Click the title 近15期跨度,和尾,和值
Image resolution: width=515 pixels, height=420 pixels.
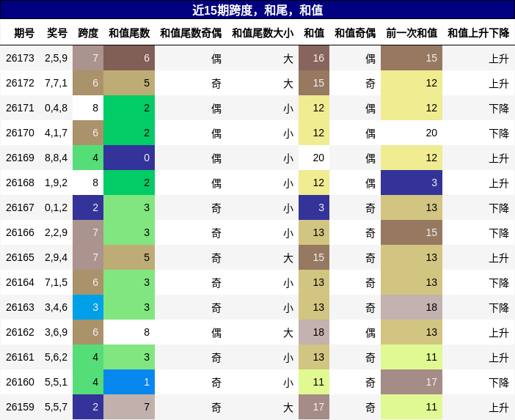257,10
